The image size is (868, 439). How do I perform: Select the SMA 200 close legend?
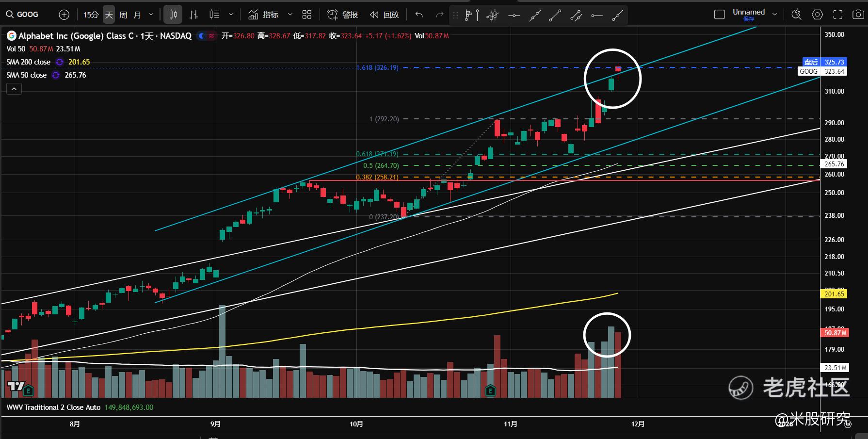tap(28, 62)
